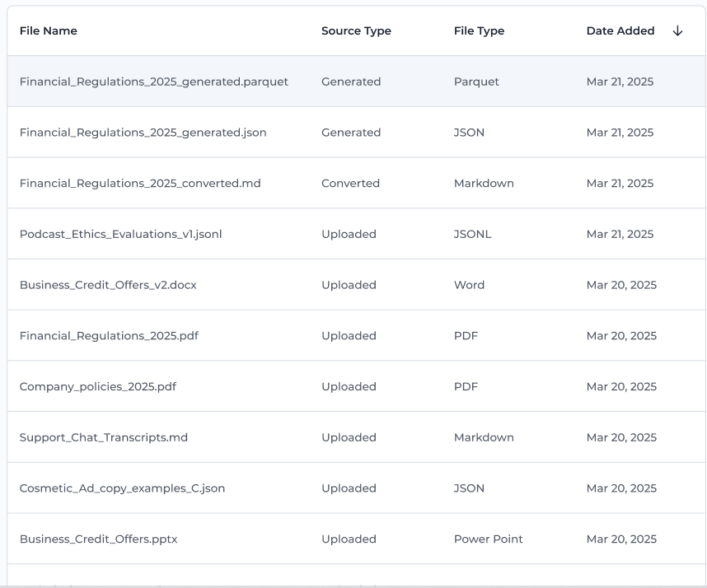
Task: Click the Date Added sort arrow icon
Action: pos(677,30)
